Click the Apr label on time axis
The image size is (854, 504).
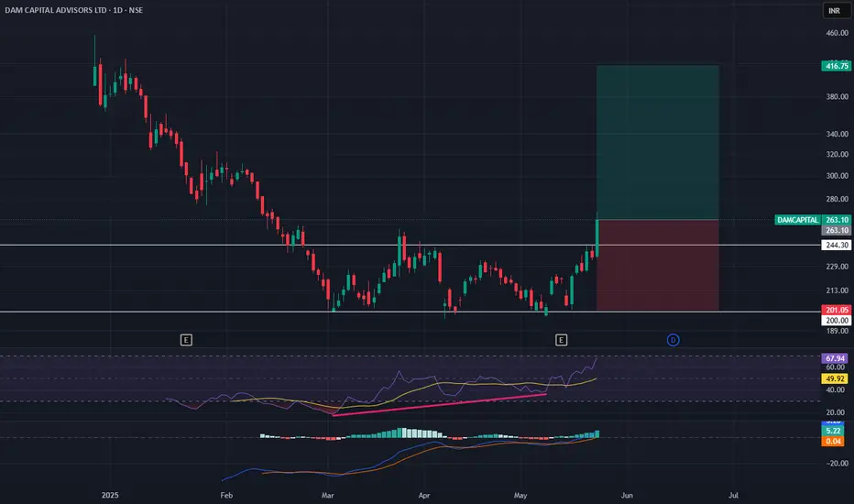coord(424,495)
